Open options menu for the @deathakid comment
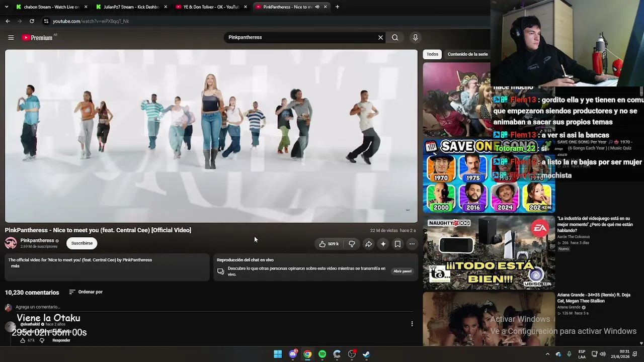644x362 pixels. [x=412, y=324]
